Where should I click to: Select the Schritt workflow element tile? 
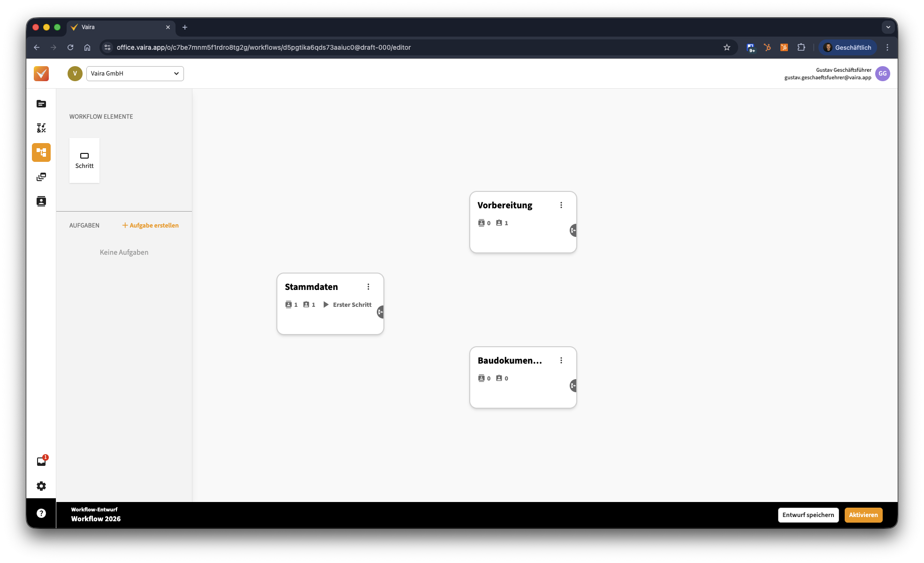(84, 160)
